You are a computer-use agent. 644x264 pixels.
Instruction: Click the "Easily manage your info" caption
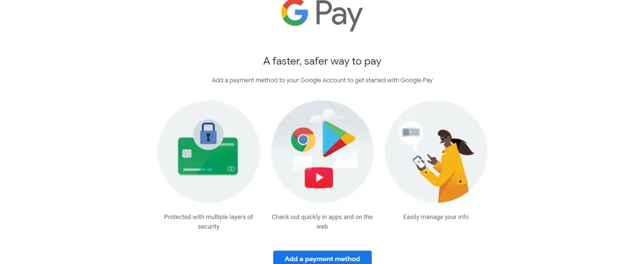click(436, 217)
